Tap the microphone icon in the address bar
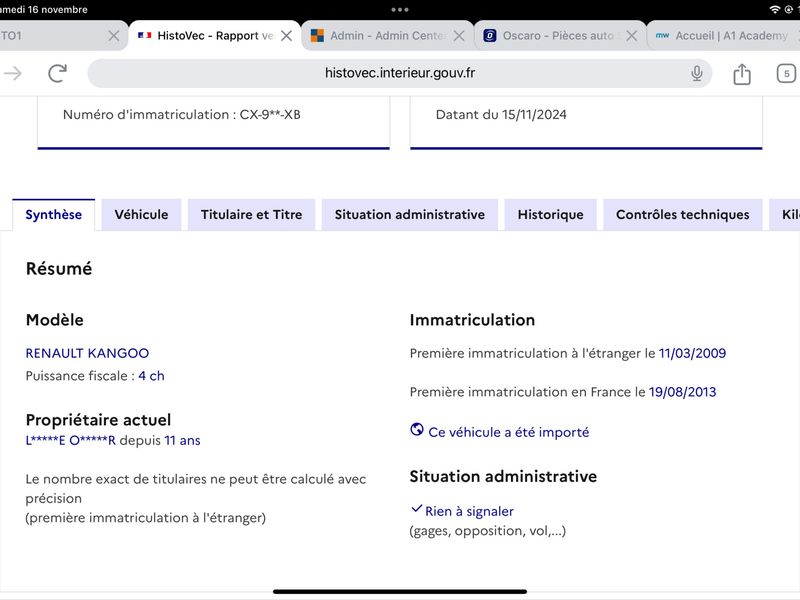The height and width of the screenshot is (600, 800). [696, 73]
